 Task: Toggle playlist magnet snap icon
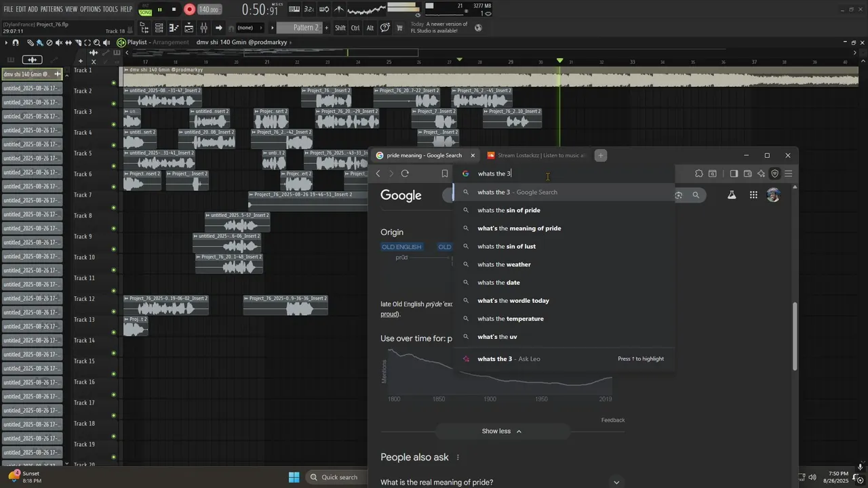coord(15,43)
